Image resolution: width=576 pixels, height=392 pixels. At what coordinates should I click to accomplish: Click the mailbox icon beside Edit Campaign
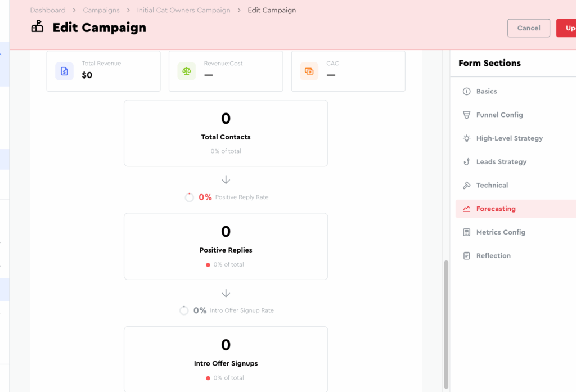click(37, 27)
